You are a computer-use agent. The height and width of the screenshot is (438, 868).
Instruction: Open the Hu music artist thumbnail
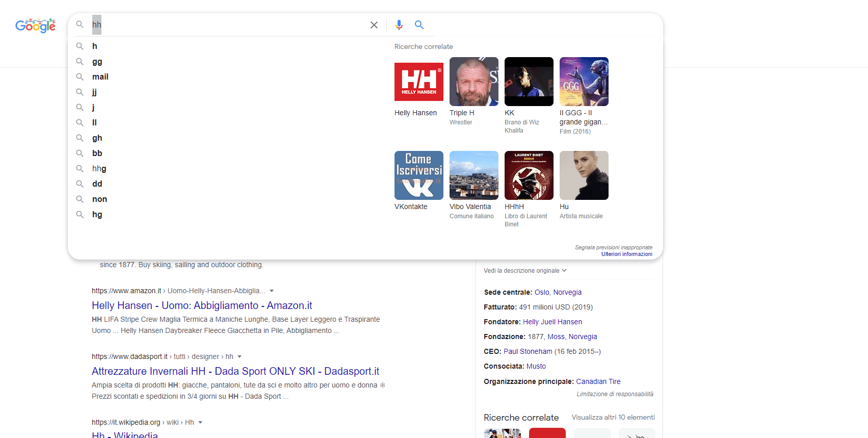[x=584, y=175]
